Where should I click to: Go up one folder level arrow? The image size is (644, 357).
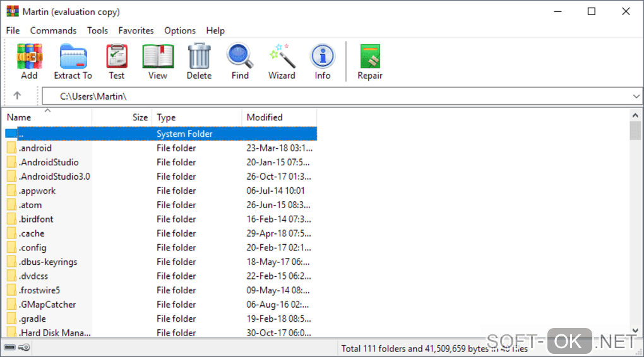click(17, 96)
